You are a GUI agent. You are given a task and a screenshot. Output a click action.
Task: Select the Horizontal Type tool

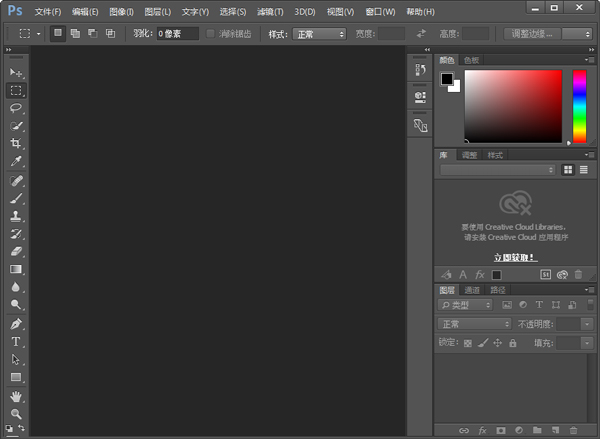point(16,342)
